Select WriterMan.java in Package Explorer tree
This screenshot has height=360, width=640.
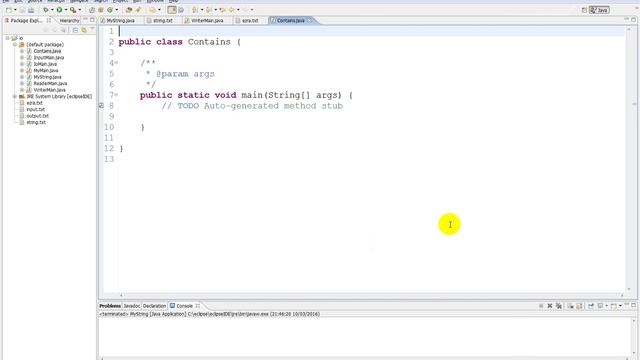(49, 90)
